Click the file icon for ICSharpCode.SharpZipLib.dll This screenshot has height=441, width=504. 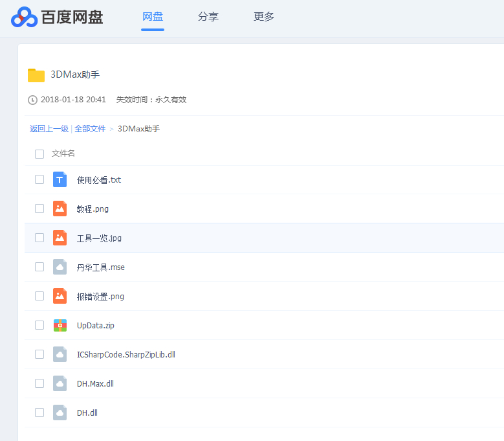click(60, 354)
